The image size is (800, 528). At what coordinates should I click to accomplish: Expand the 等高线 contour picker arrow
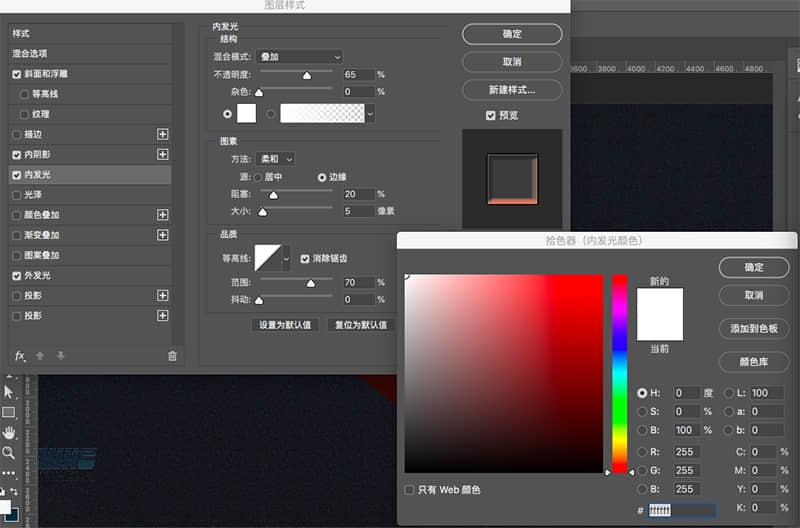pyautogui.click(x=287, y=258)
